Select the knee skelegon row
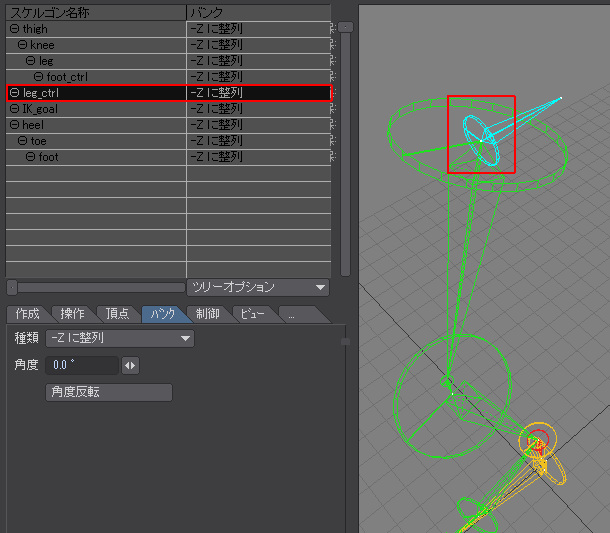Image resolution: width=610 pixels, height=533 pixels. 168,45
